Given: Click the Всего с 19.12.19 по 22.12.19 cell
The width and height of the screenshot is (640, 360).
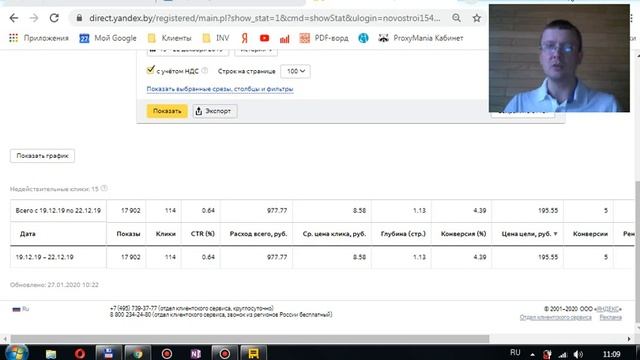Looking at the screenshot, I should point(58,211).
